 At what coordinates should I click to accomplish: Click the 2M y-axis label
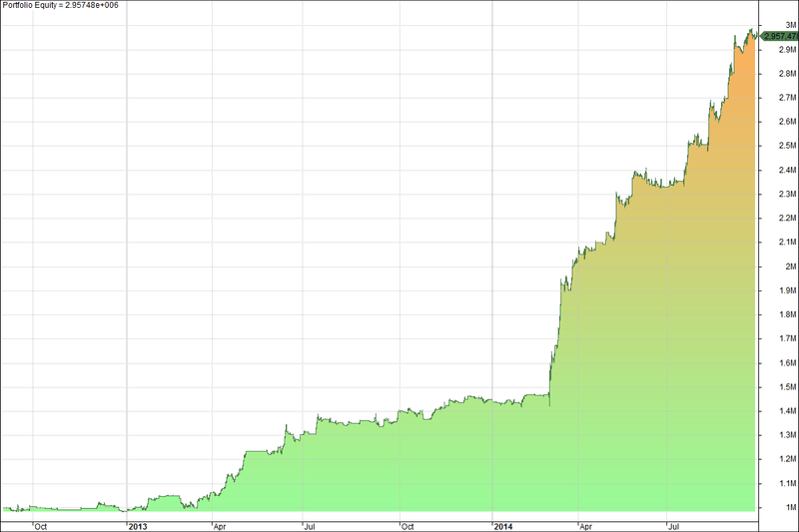click(x=791, y=266)
